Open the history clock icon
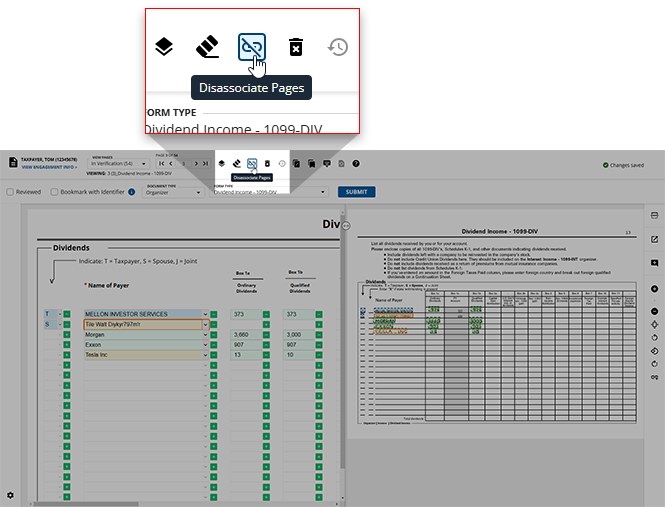 (338, 46)
